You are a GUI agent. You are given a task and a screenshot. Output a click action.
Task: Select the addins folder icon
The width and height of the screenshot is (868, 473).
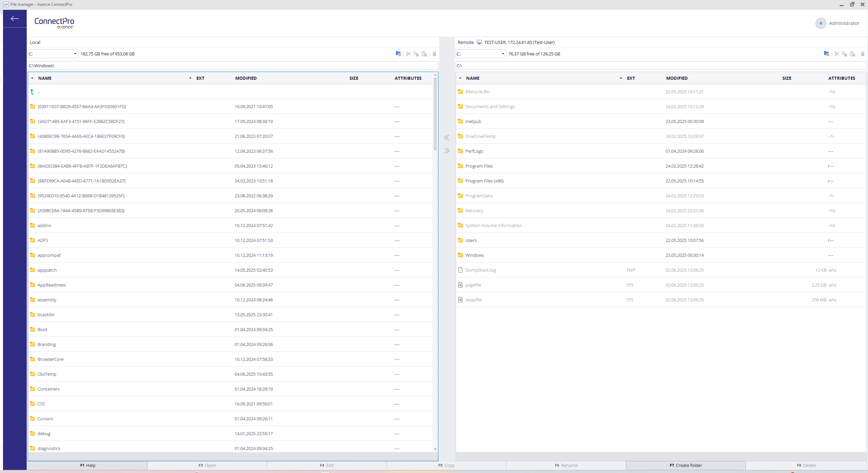click(32, 225)
